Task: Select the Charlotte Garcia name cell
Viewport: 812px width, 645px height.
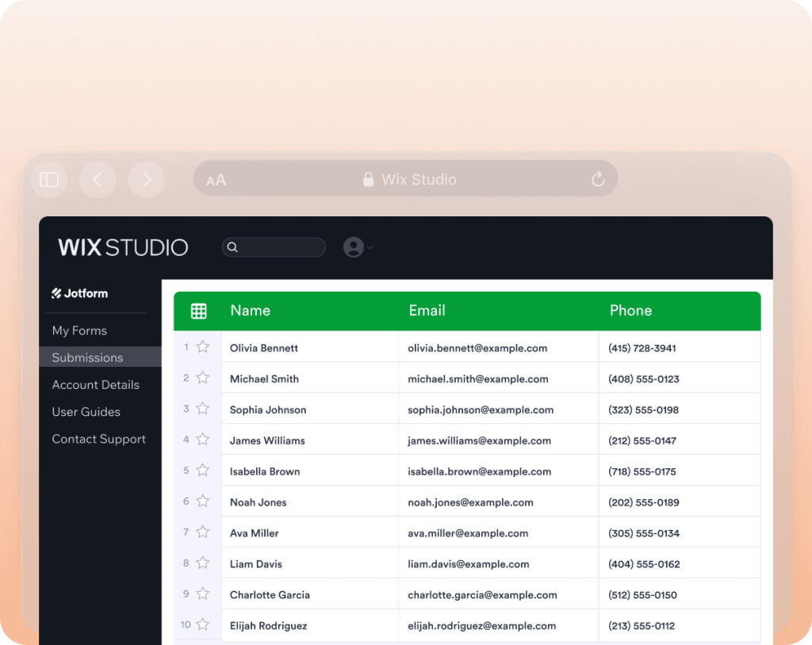Action: point(310,593)
